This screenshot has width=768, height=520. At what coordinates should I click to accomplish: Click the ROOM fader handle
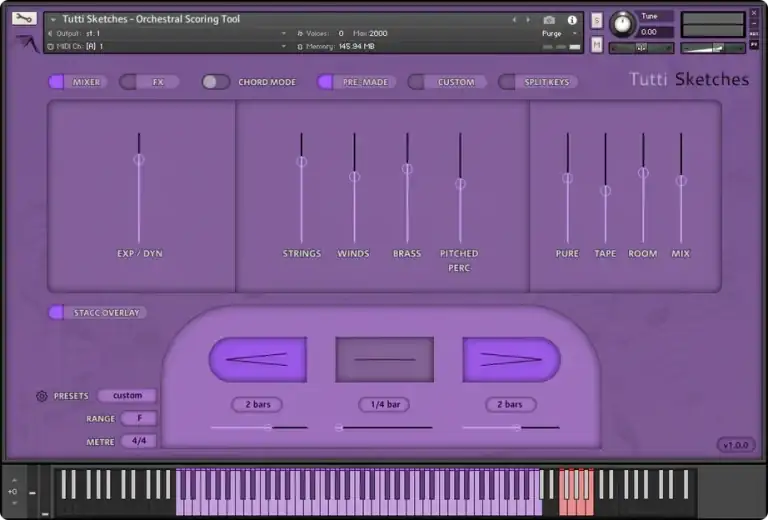[643, 172]
